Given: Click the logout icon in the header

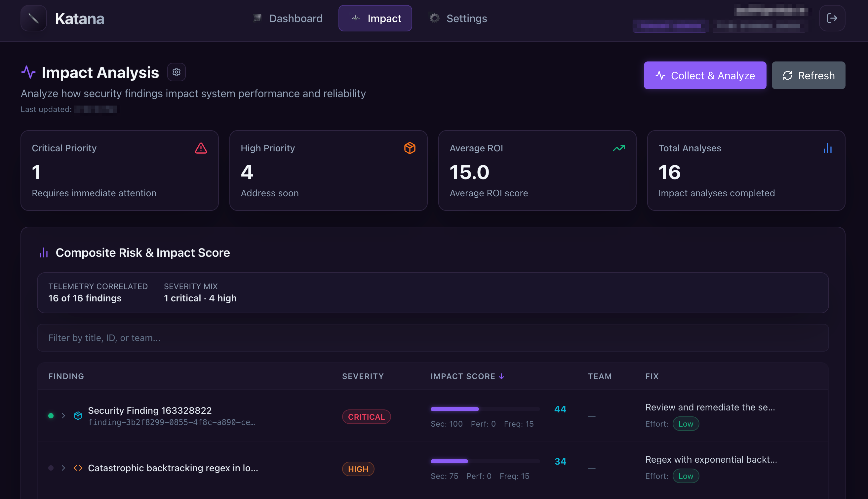Looking at the screenshot, I should (832, 18).
